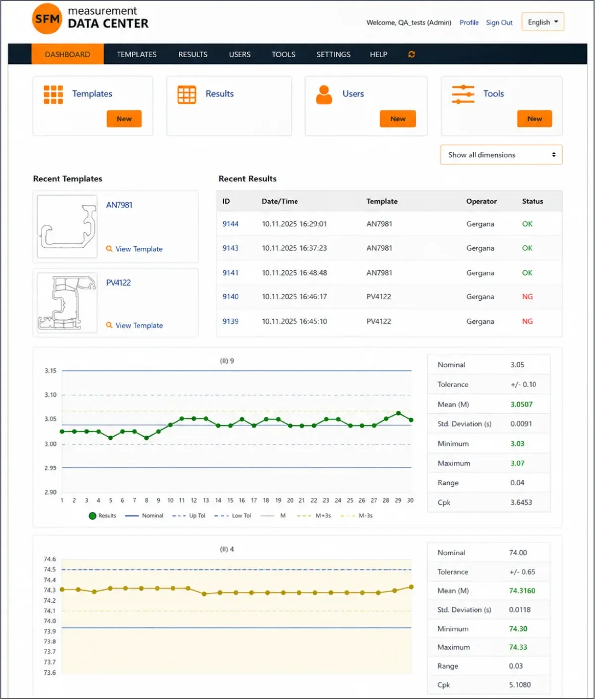
Task: Toggle Up Tol line in chart legend
Action: (188, 516)
